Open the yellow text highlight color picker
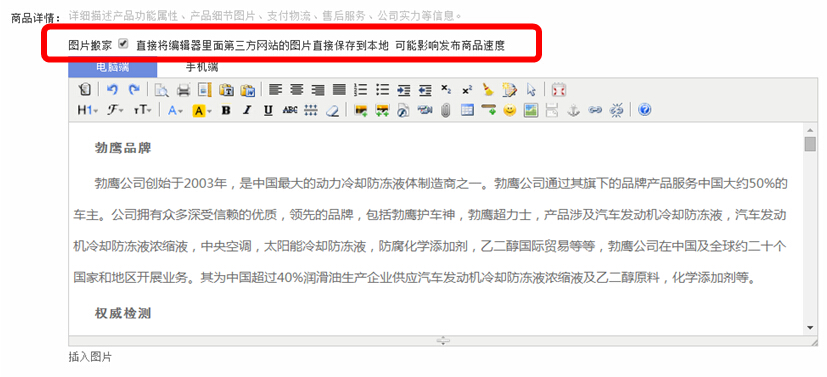This screenshot has width=827, height=377. [202, 110]
